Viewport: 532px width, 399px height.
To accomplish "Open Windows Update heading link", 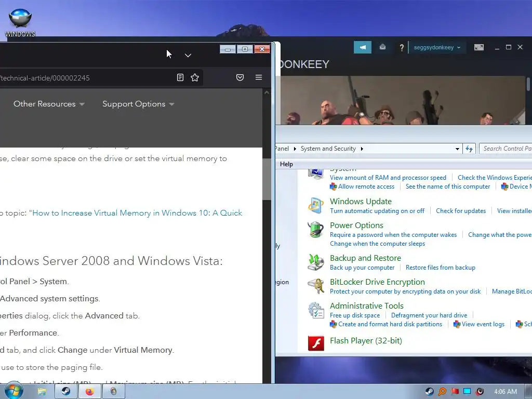I will (x=361, y=201).
